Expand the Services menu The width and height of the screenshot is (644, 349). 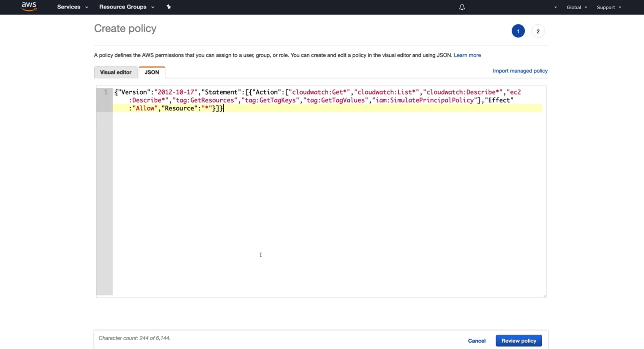pyautogui.click(x=73, y=7)
